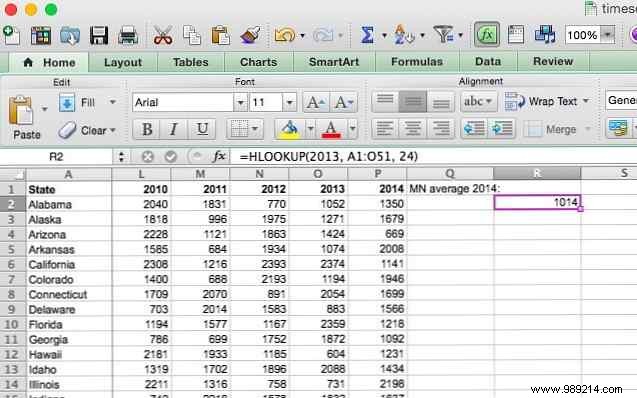Open the template gallery icon
Screen dimensions: 637x398
point(41,35)
